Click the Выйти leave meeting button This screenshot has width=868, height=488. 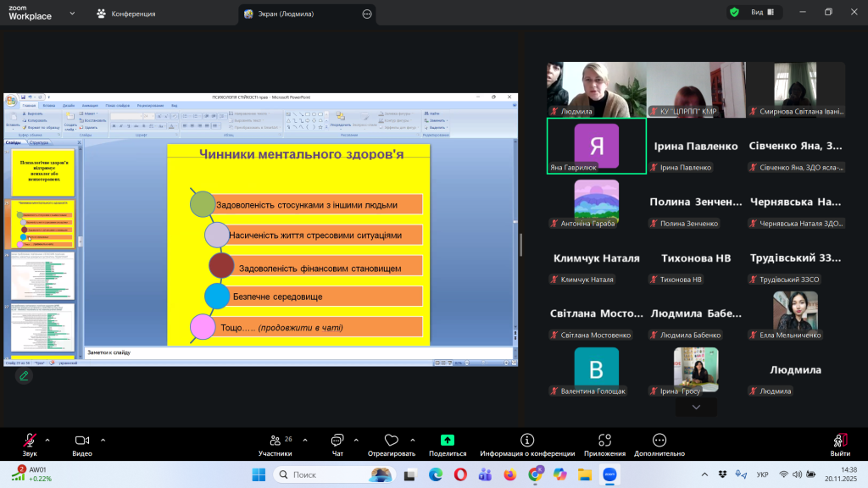840,441
